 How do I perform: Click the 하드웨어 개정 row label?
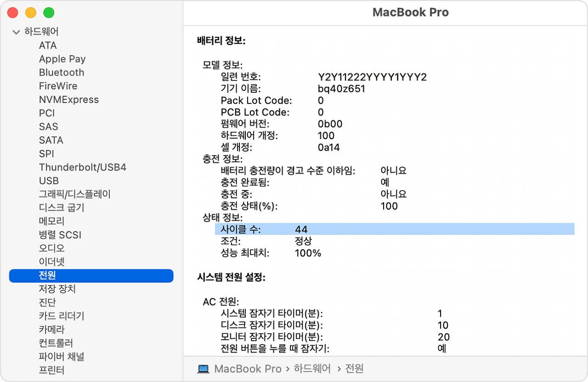click(x=249, y=135)
